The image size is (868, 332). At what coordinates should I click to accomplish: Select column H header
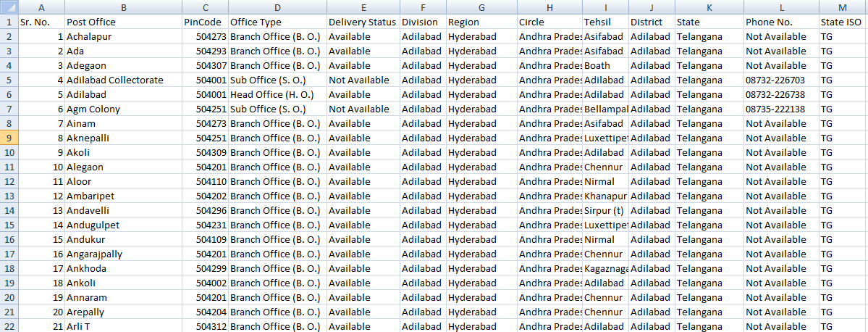[549, 7]
